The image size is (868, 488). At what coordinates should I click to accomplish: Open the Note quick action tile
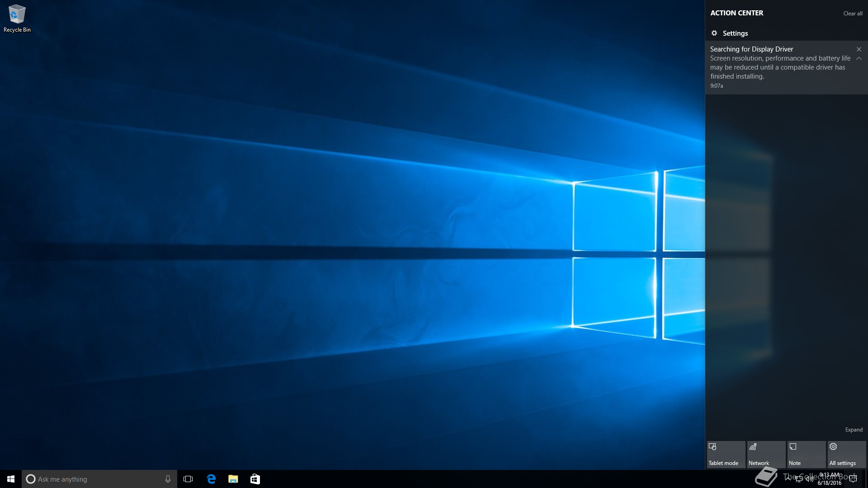(806, 455)
